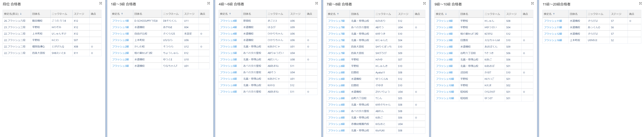
Task: Open フラッシュ3級 link in the りなちゃんT row
Action: [x=121, y=66]
